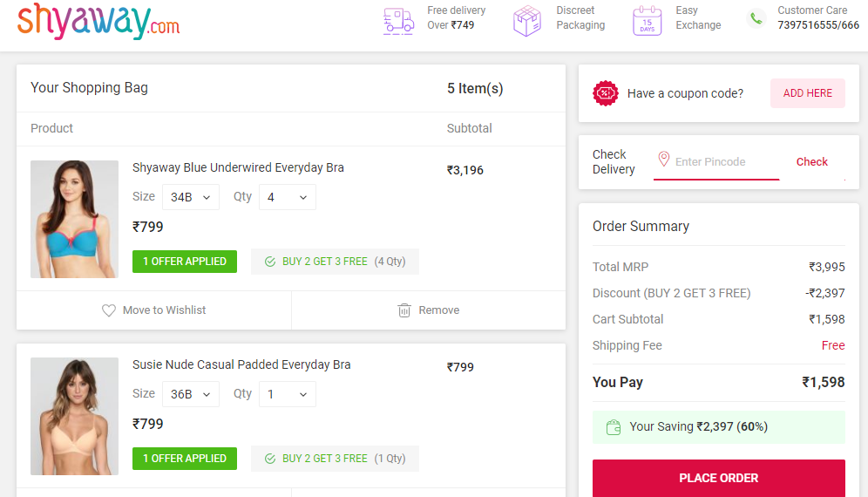Image resolution: width=868 pixels, height=497 pixels.
Task: Open Blue Underwired Bra product thumbnail
Action: [x=74, y=220]
